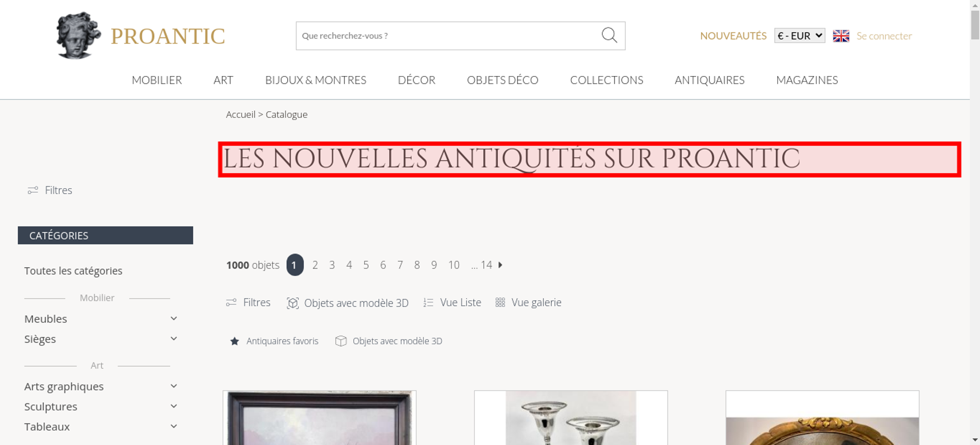
Task: Click the search magnifier icon
Action: (609, 35)
